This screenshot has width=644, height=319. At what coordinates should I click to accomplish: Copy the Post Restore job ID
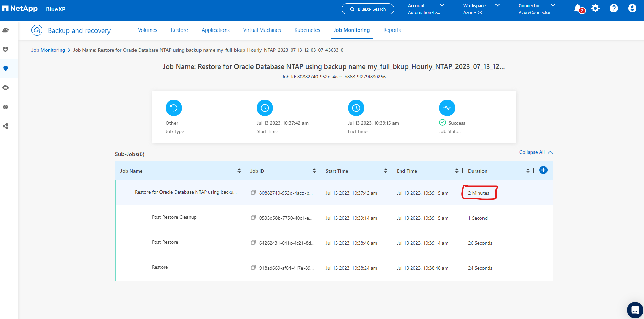click(253, 243)
